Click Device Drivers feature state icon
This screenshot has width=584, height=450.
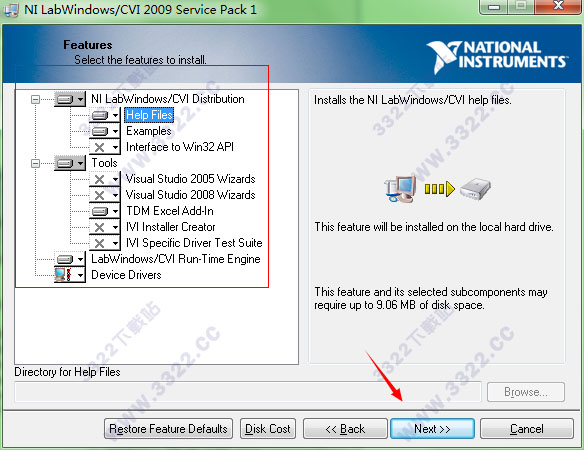pyautogui.click(x=70, y=275)
